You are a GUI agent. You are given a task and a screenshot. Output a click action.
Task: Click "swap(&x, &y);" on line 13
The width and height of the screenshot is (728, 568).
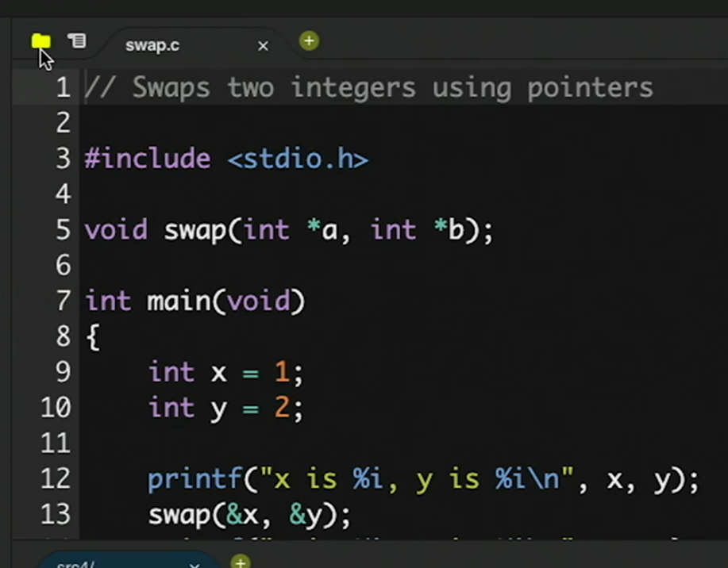(x=249, y=515)
